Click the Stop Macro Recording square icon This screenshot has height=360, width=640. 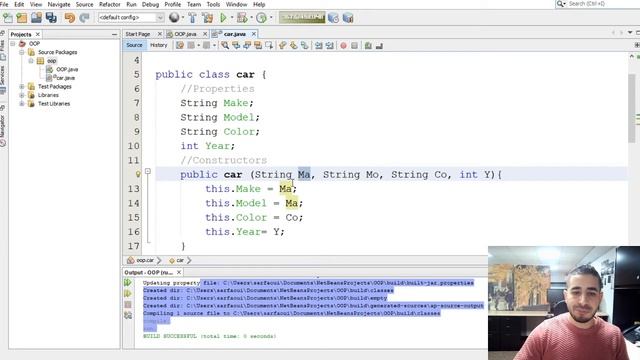pyautogui.click(x=354, y=46)
